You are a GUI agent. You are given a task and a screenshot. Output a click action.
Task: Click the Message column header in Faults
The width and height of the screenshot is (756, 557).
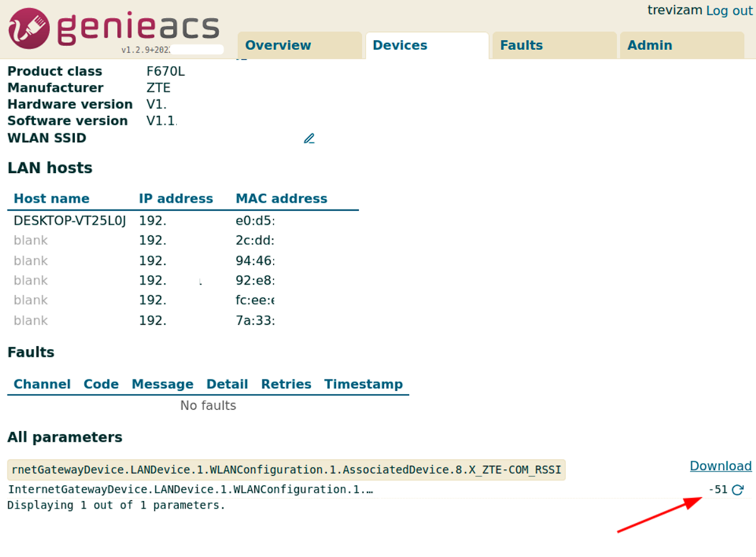162,385
